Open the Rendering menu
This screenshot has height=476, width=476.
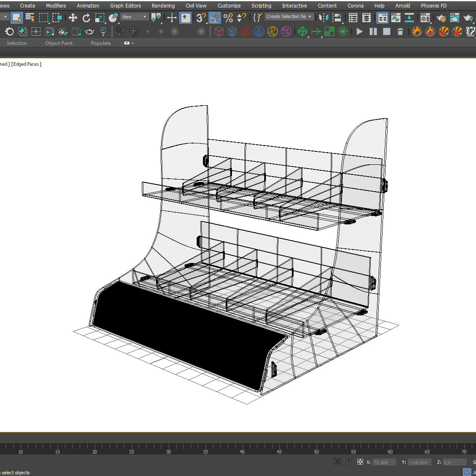[x=163, y=5]
